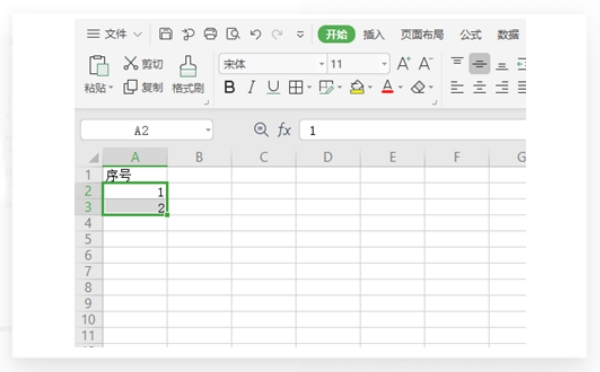Open the font size dropdown showing 11

click(384, 64)
